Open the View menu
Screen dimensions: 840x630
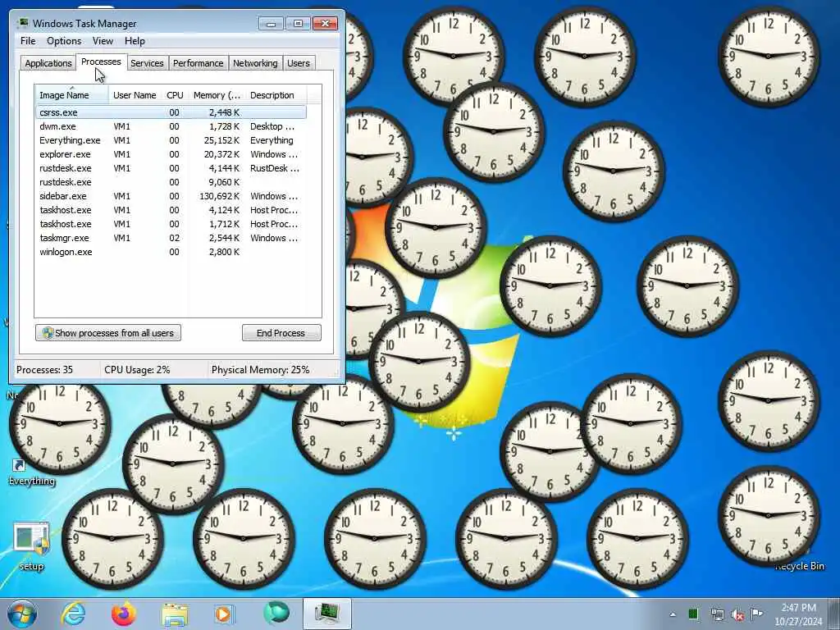pos(103,41)
